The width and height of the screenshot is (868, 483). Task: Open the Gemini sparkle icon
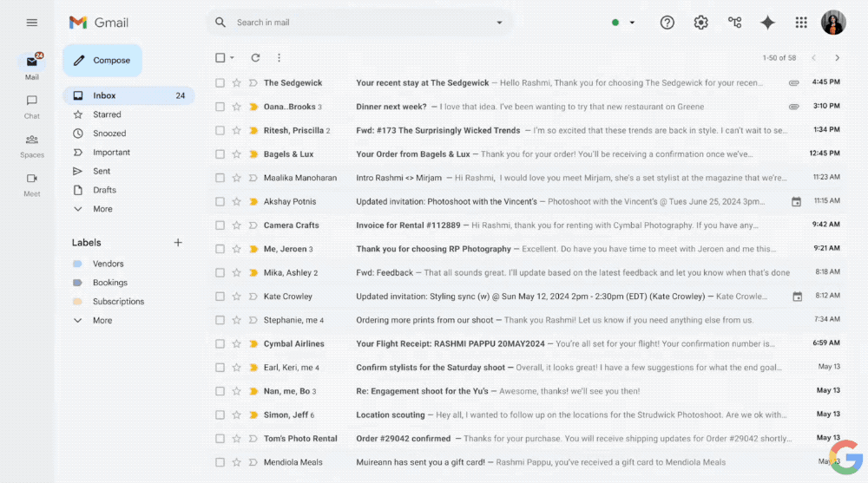pos(767,23)
